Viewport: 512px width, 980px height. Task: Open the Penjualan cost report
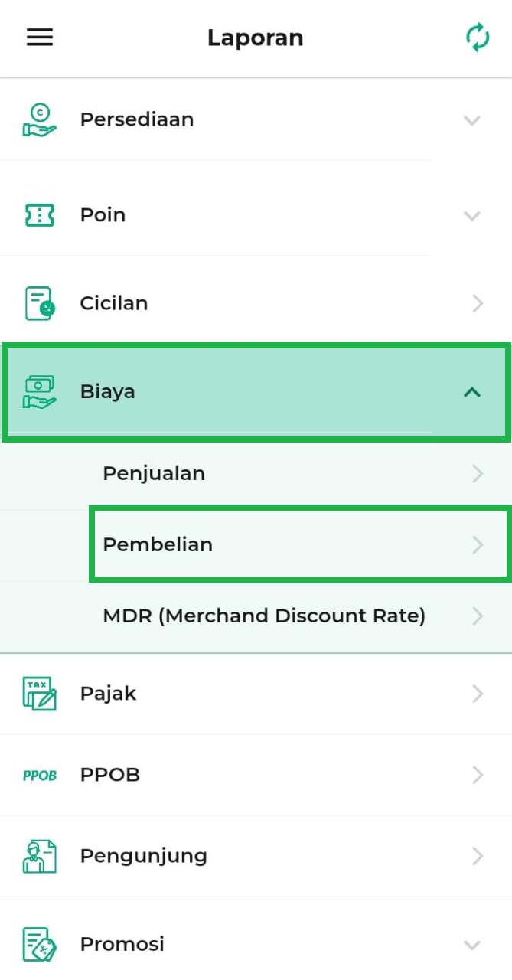tap(154, 473)
